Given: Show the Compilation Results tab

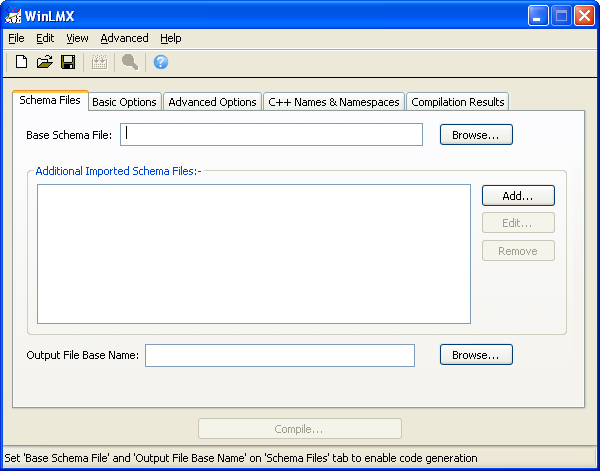Looking at the screenshot, I should (x=458, y=102).
